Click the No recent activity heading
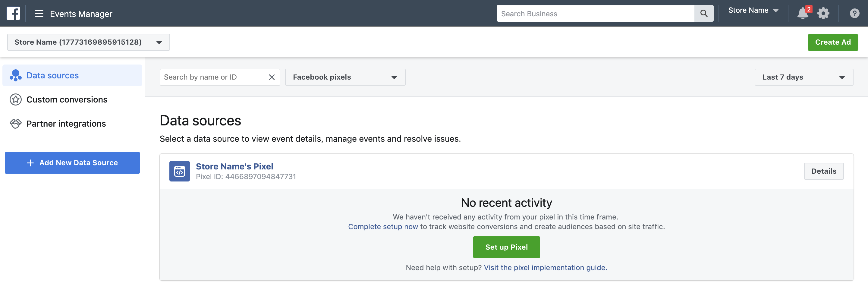 coord(506,203)
